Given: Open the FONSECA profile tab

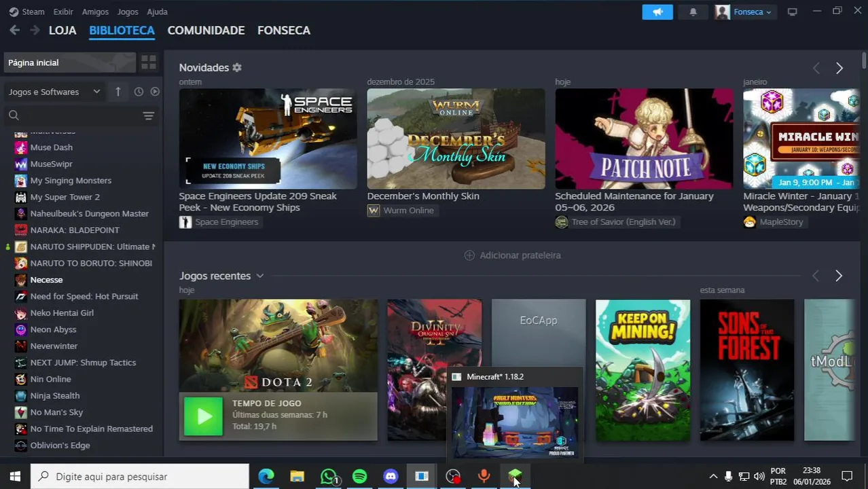Looking at the screenshot, I should (284, 31).
